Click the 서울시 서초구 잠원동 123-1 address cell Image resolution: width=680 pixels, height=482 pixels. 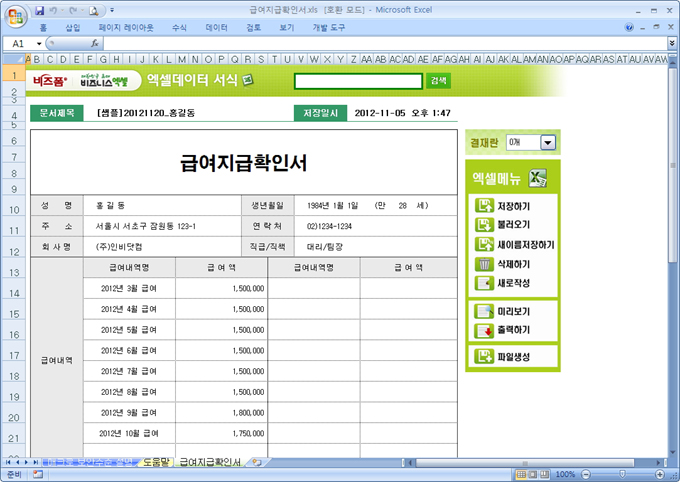[x=162, y=226]
